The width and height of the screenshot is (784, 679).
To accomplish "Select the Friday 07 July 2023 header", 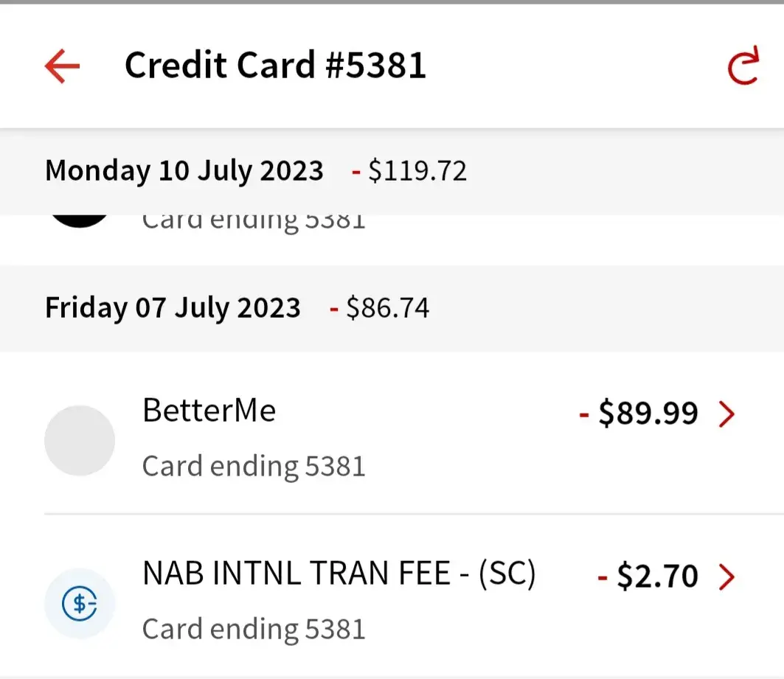I will (173, 307).
